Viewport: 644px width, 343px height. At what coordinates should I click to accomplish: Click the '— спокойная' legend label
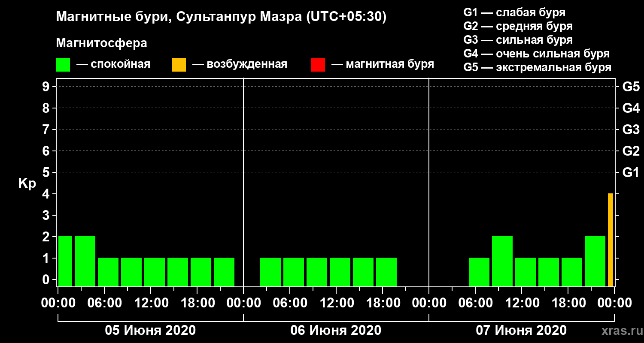(x=113, y=65)
